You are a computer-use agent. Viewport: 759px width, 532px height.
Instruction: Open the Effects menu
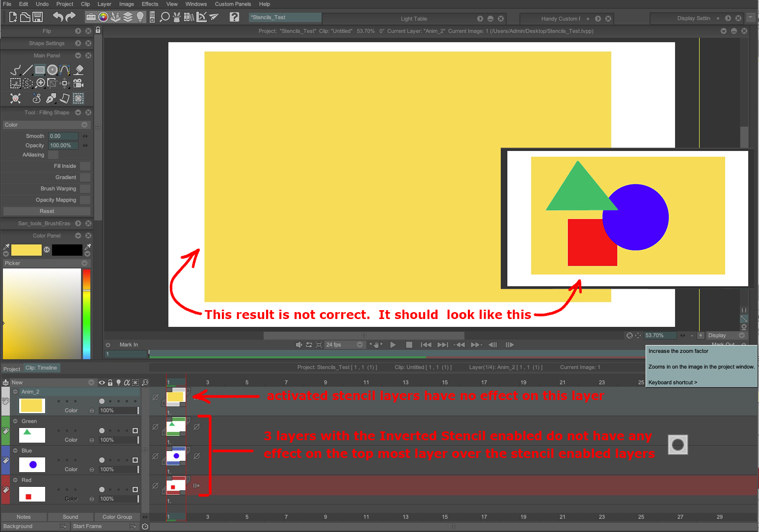pyautogui.click(x=150, y=4)
